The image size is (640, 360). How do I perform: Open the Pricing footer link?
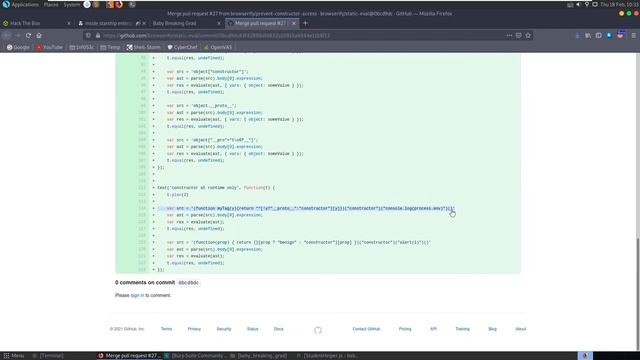(405, 329)
